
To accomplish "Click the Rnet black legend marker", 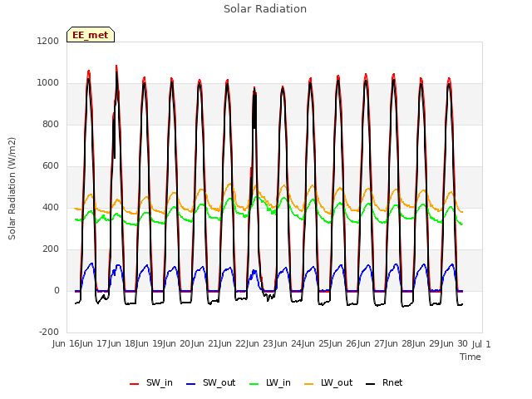I will pos(371,384).
